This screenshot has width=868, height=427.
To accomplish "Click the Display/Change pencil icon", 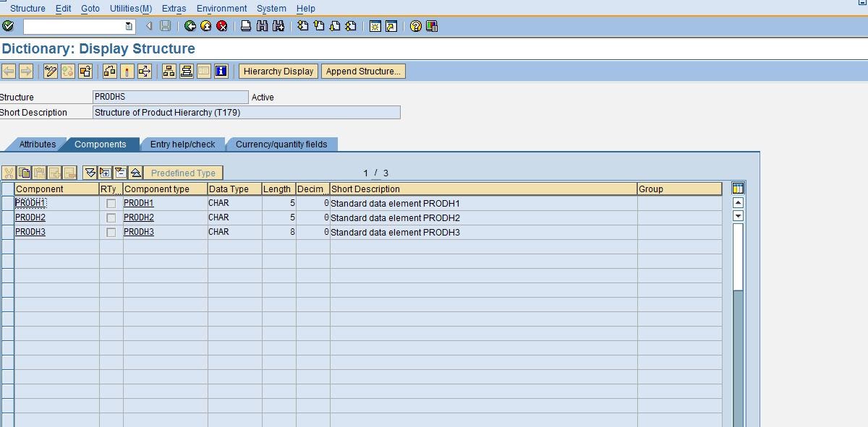I will [49, 71].
